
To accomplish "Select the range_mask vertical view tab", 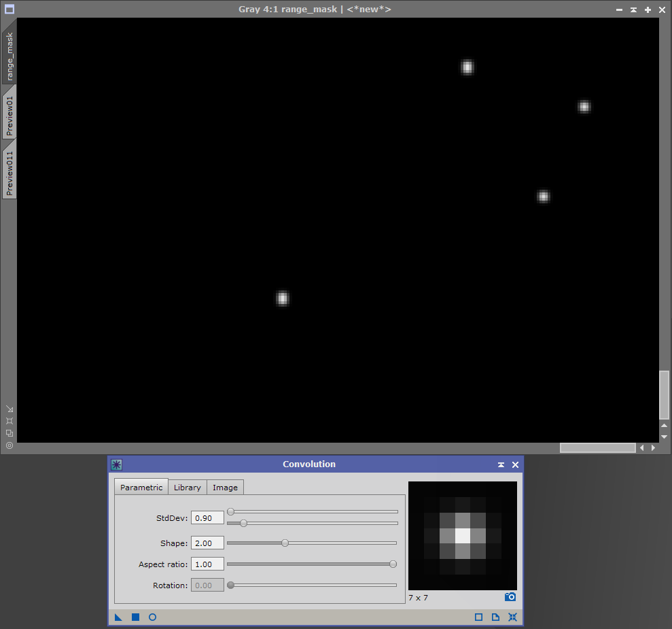I will (x=10, y=56).
